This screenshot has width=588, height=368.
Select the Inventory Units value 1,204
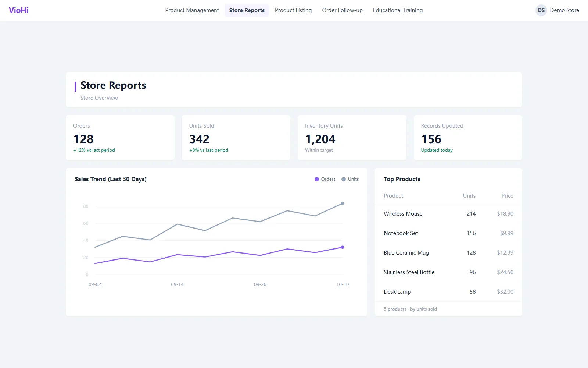click(320, 139)
